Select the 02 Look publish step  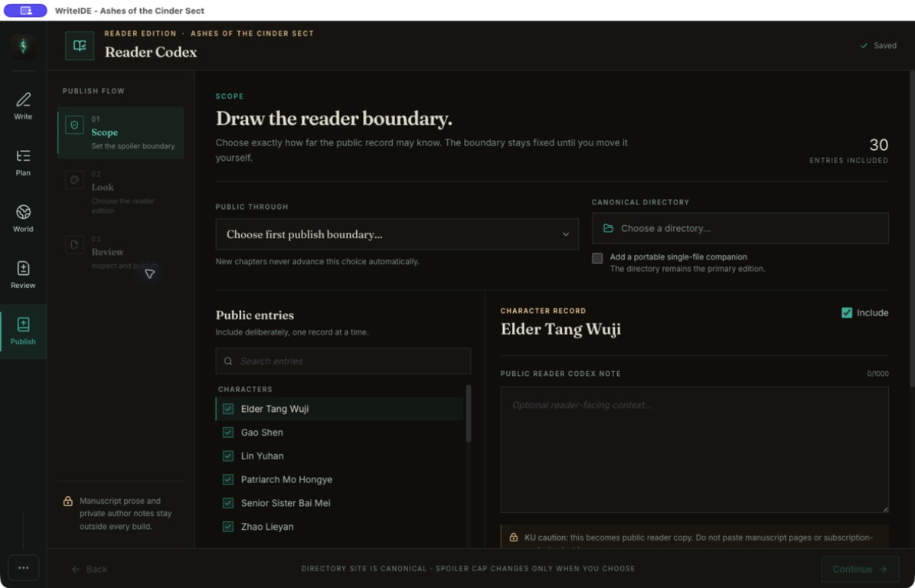pyautogui.click(x=120, y=192)
